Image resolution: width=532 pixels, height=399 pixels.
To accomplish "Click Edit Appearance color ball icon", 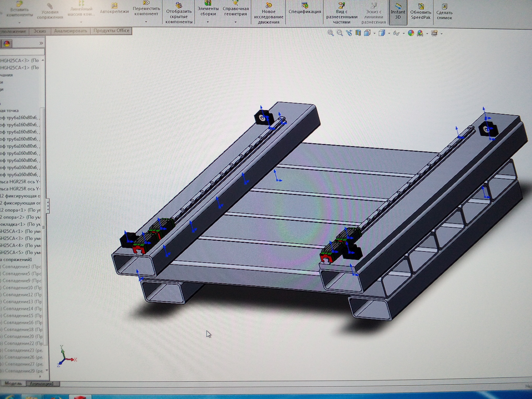I will (411, 33).
